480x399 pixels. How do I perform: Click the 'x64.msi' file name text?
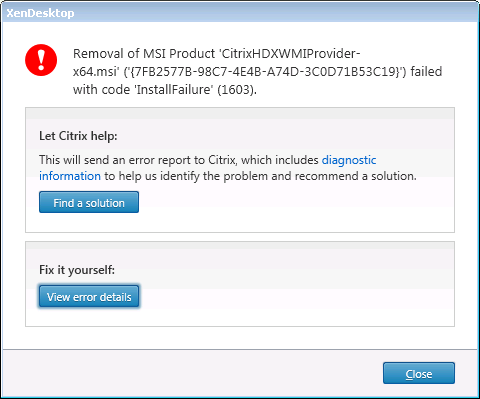[96, 72]
